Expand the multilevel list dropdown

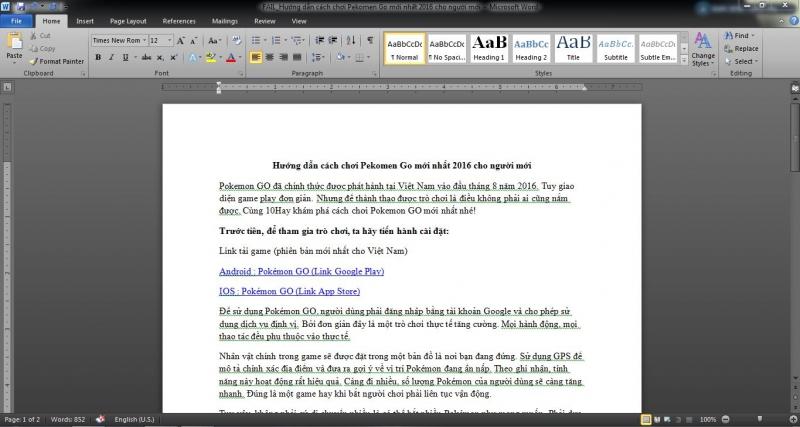pos(304,40)
